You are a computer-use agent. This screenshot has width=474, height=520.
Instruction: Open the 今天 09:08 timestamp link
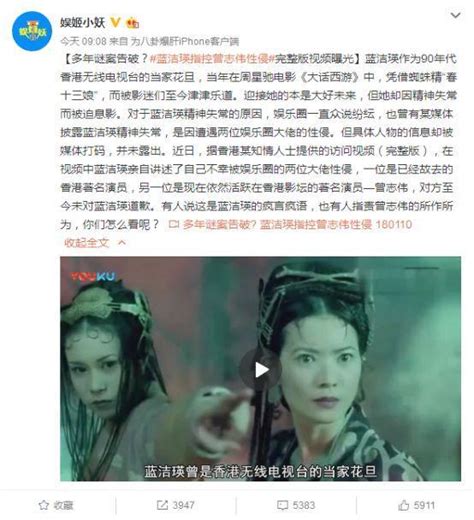point(83,41)
